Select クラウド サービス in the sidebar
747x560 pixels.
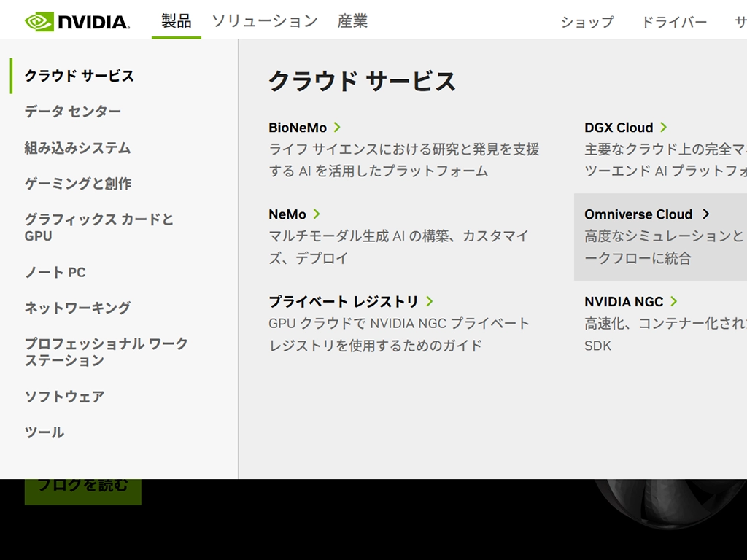79,76
